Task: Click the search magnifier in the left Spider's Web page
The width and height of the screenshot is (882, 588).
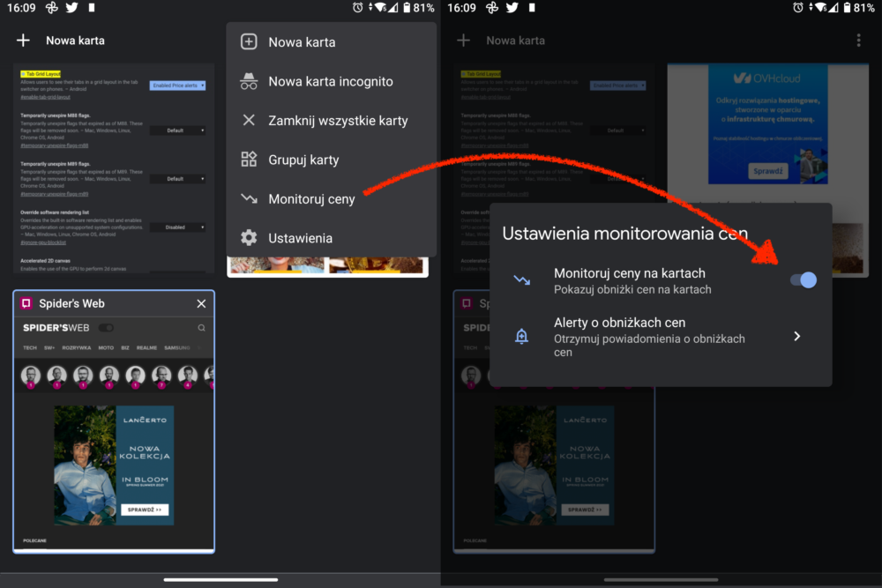Action: click(x=201, y=328)
